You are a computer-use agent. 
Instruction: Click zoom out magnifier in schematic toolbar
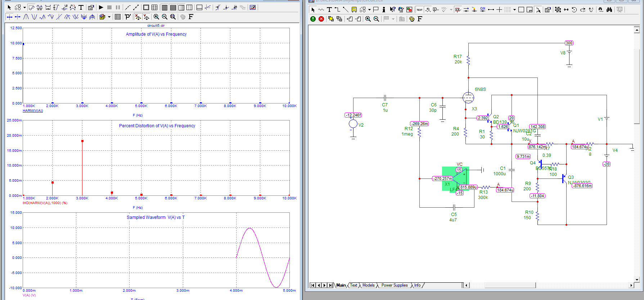click(x=376, y=19)
